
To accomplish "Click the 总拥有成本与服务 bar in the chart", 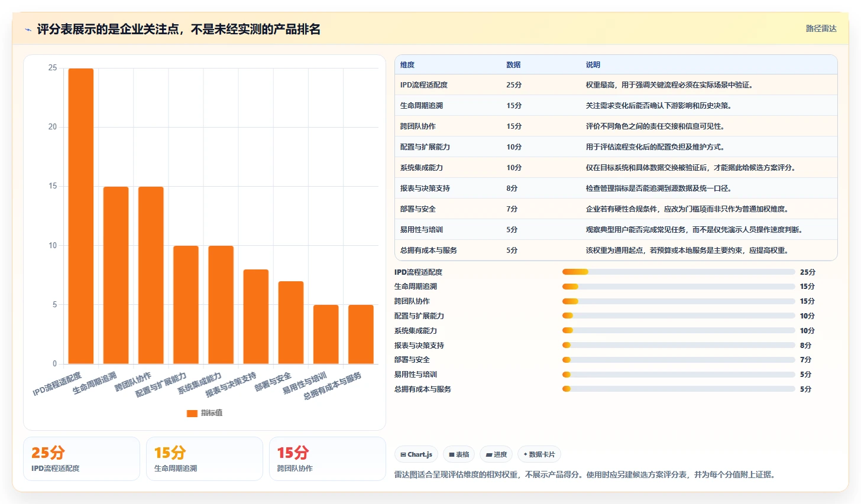I will coord(361,334).
